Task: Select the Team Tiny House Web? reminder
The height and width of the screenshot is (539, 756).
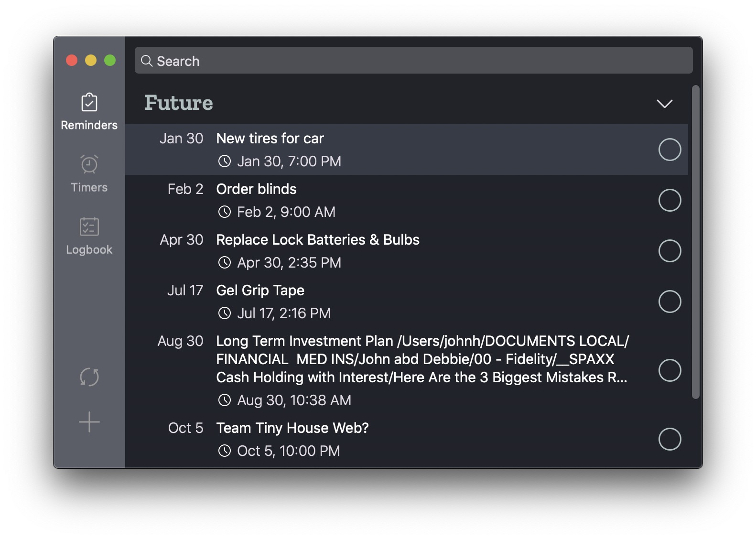Action: coord(292,428)
